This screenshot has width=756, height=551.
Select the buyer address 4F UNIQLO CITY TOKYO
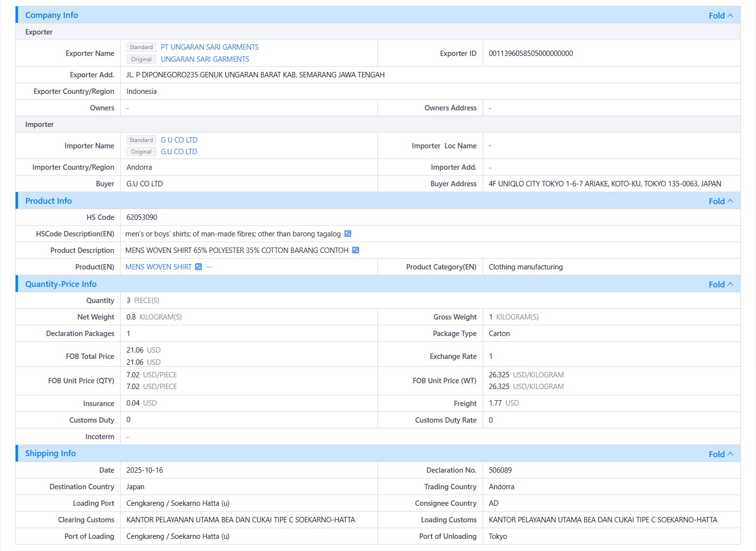[605, 184]
